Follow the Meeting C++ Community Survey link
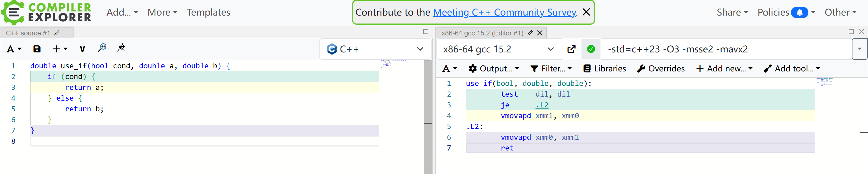Viewport: 868px width, 174px height. tap(504, 12)
